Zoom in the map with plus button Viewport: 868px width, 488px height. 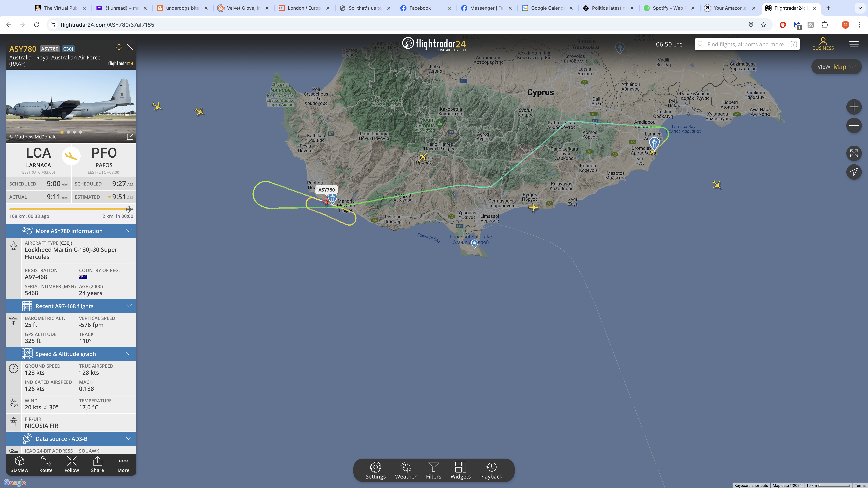click(854, 107)
